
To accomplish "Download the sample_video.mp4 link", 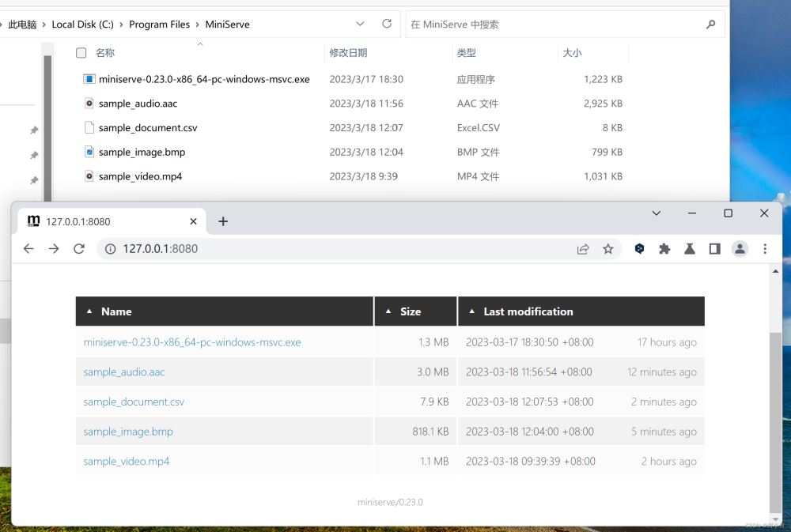I will pos(127,461).
